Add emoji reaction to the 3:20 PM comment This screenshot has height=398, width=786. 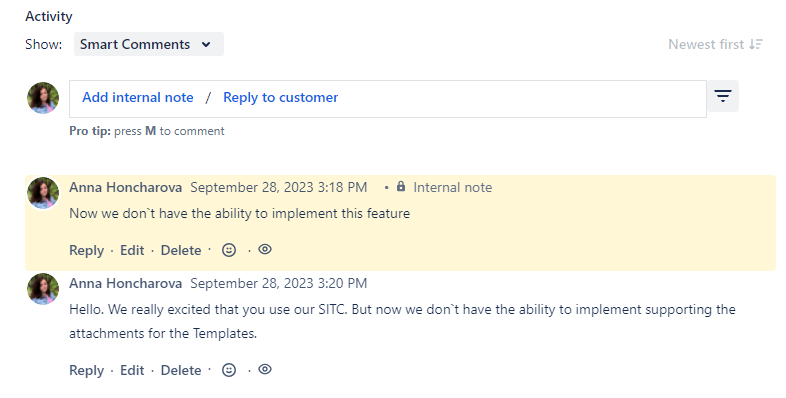(229, 370)
